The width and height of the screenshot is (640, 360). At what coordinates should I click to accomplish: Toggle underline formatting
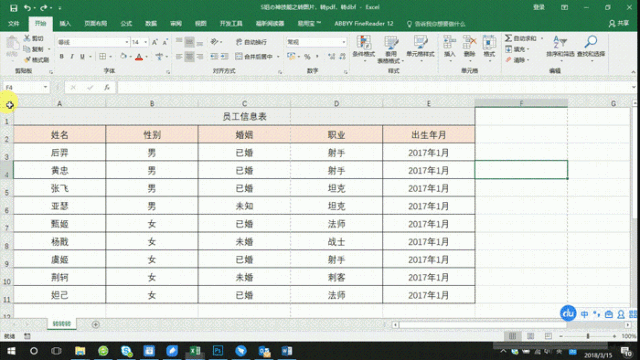pos(82,56)
